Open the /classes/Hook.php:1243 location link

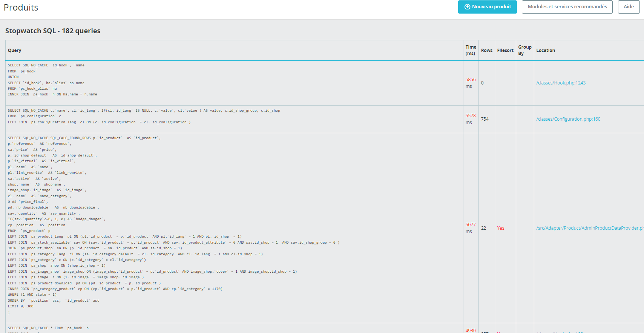561,83
